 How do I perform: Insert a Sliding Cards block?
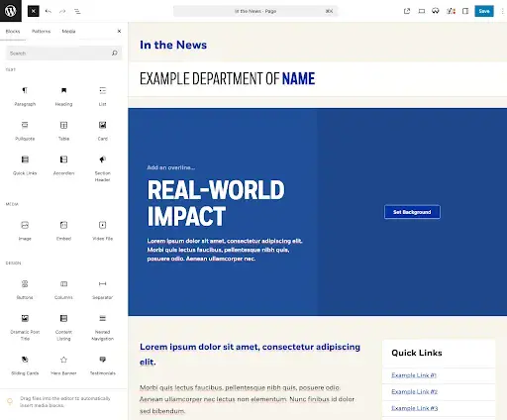point(25,366)
